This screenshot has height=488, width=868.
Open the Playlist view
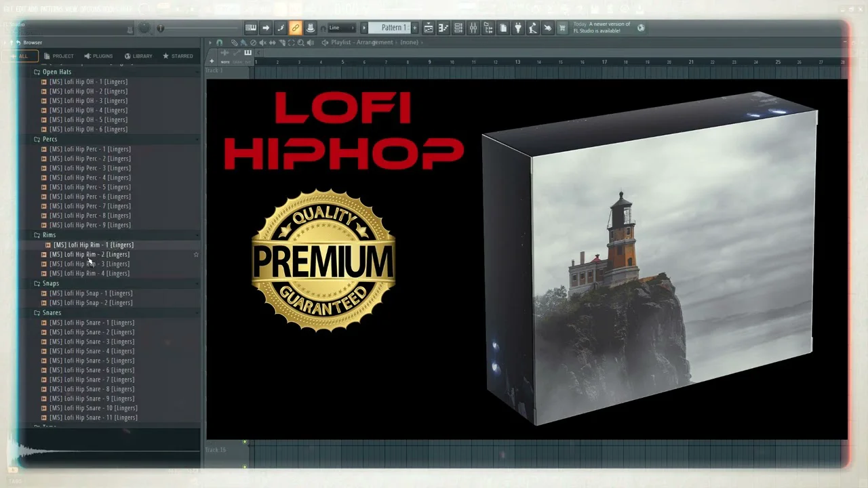point(429,28)
